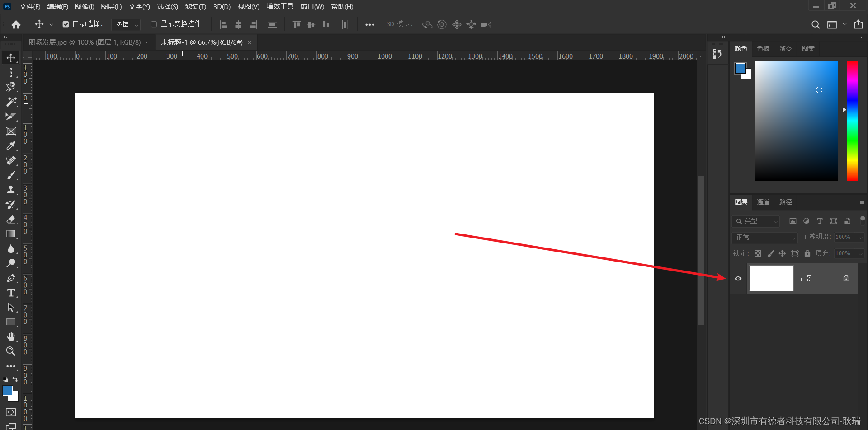Switch to 职场发展.jpg document tab

click(85, 42)
